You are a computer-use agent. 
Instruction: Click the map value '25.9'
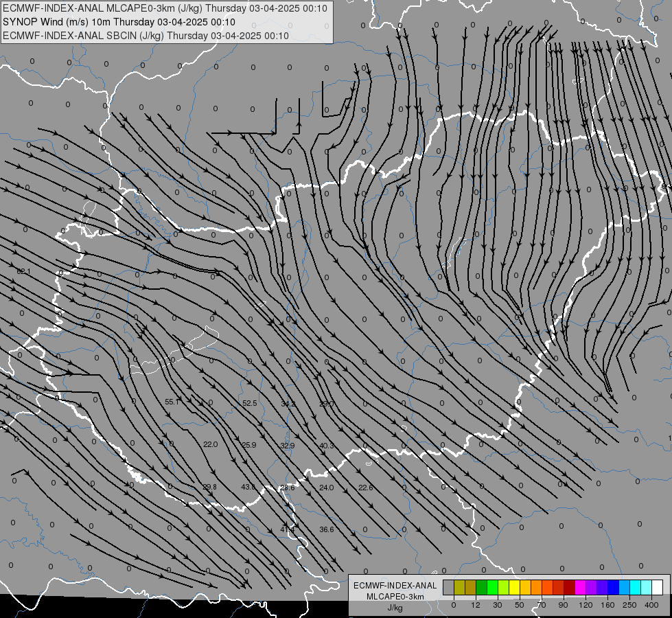pyautogui.click(x=249, y=445)
